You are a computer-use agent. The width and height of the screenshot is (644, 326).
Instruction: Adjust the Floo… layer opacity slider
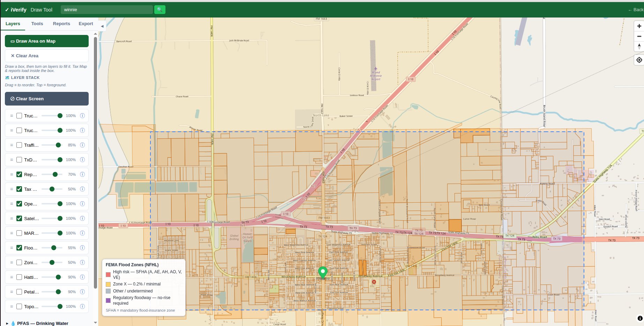[52, 248]
